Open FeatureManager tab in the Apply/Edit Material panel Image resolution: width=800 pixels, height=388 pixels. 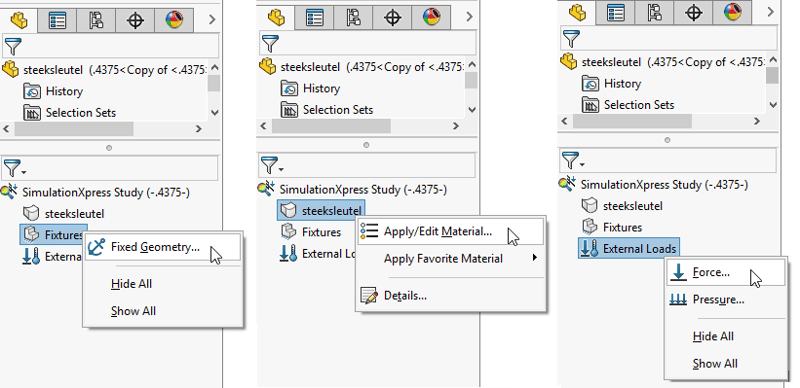click(x=276, y=17)
